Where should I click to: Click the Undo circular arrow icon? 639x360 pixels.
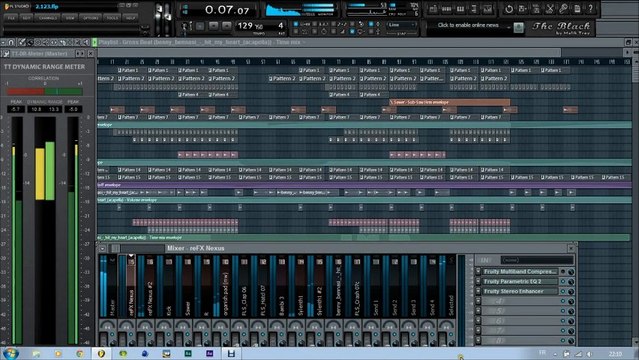(x=509, y=9)
